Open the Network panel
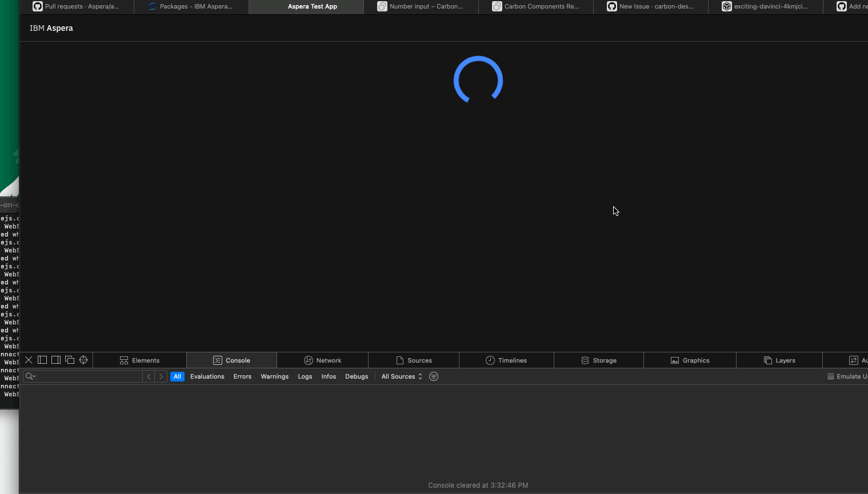868x494 pixels. coord(323,360)
